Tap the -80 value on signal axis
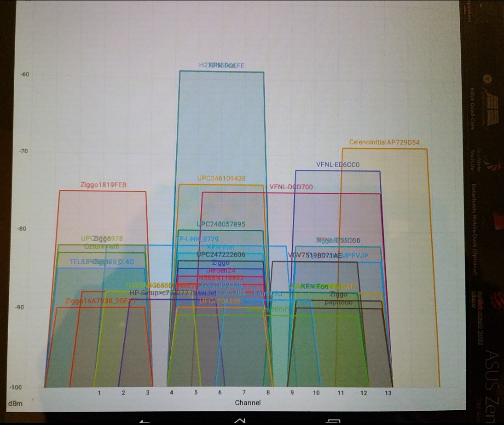This screenshot has width=504, height=425. pyautogui.click(x=22, y=229)
